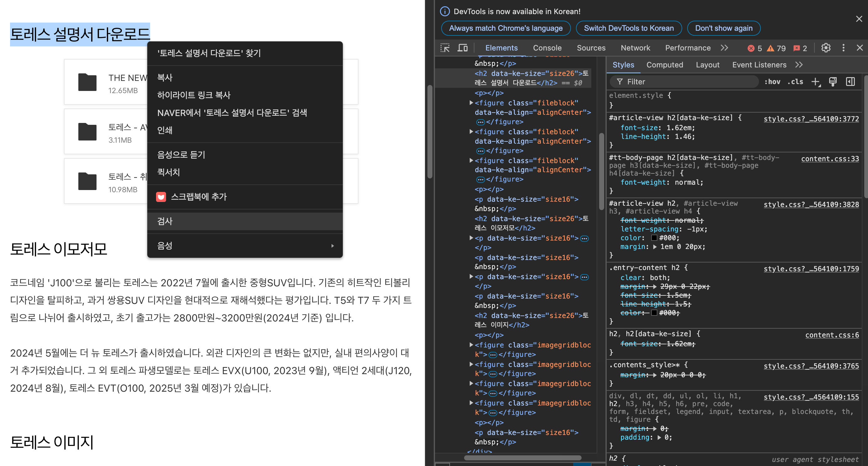The width and height of the screenshot is (868, 466).
Task: Click the THE NEW file folder icon
Action: point(87,82)
